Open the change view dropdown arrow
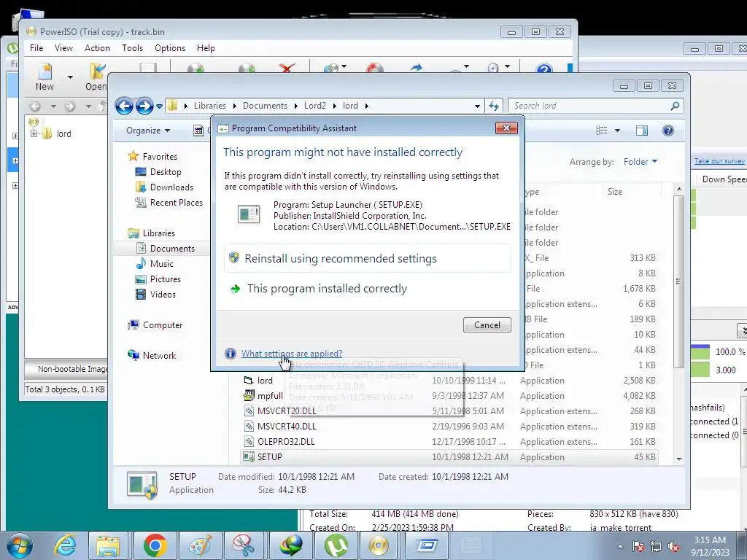The width and height of the screenshot is (747, 560). [x=617, y=131]
